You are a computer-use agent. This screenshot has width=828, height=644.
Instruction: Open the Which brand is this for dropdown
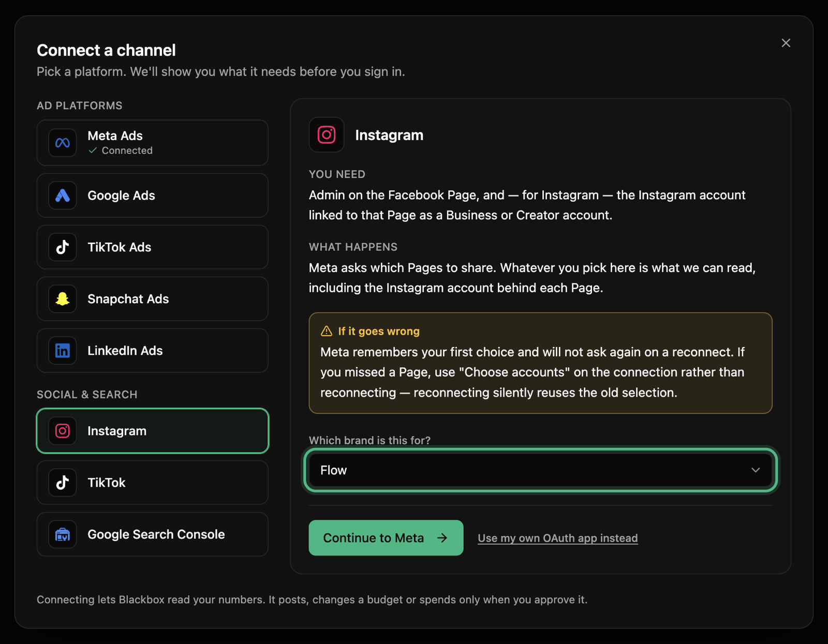point(540,470)
